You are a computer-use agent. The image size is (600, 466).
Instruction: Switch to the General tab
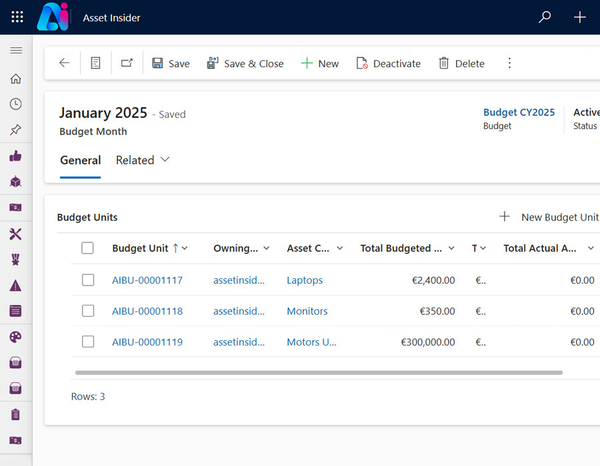(x=80, y=160)
